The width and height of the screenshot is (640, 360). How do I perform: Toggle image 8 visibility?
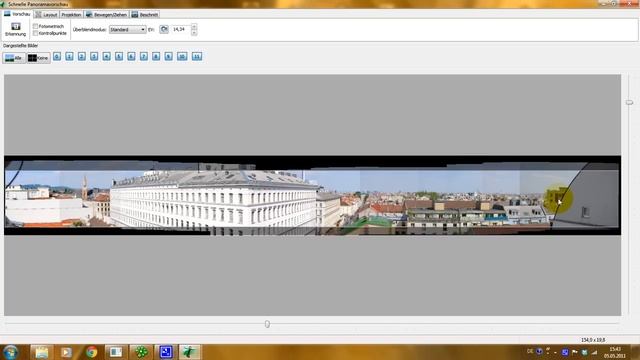(x=156, y=56)
